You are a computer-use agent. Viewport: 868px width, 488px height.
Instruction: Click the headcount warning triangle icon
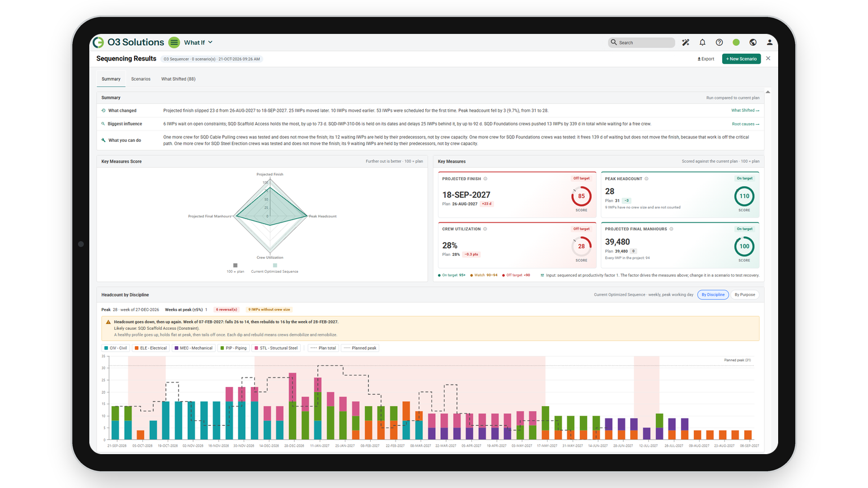click(x=108, y=322)
